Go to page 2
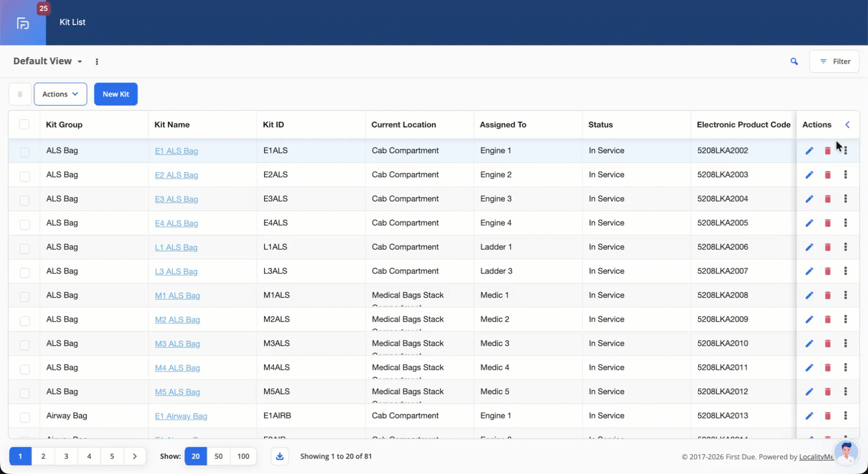The height and width of the screenshot is (474, 868). tap(43, 456)
